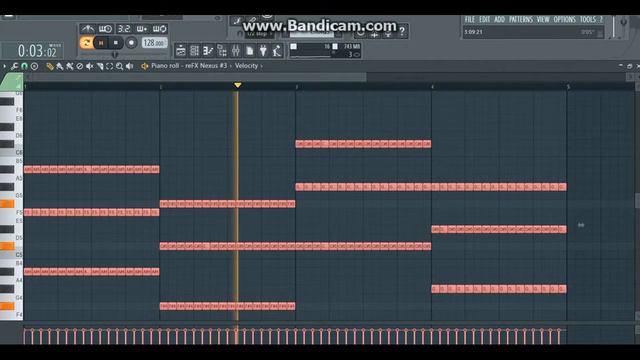640x360 pixels.
Task: Arm the record button
Action: pyautogui.click(x=131, y=43)
